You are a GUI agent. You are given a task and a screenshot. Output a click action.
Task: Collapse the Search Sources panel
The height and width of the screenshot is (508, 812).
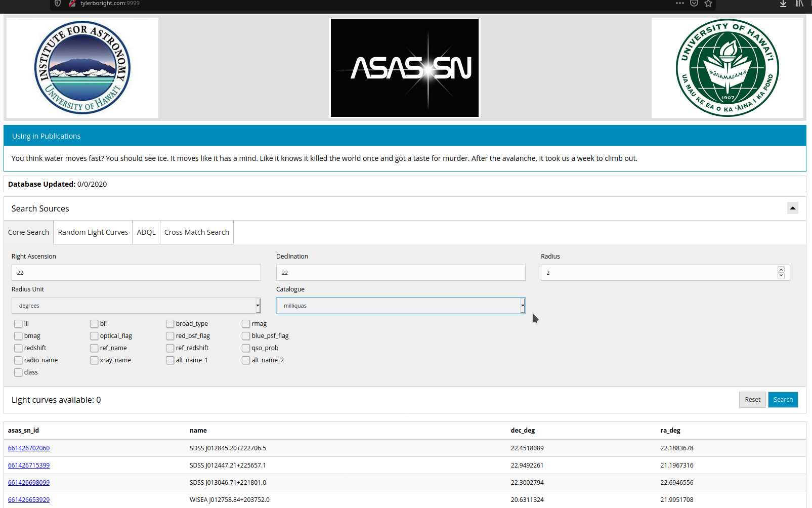coord(792,208)
